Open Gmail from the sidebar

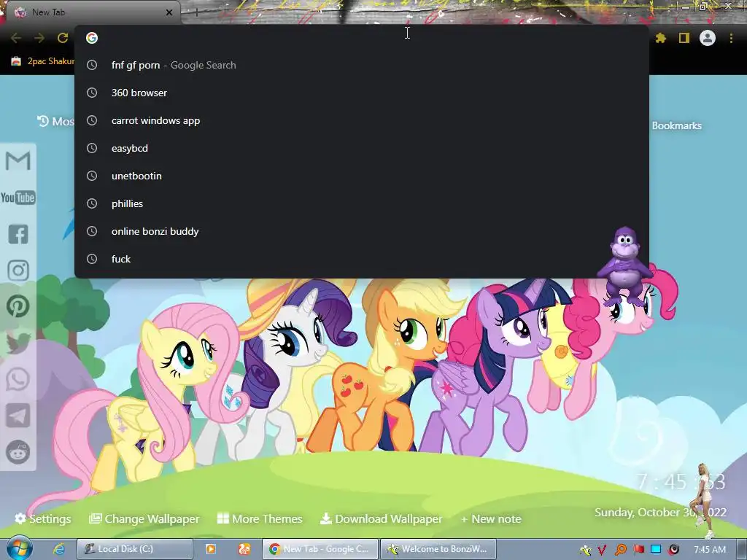tap(18, 161)
